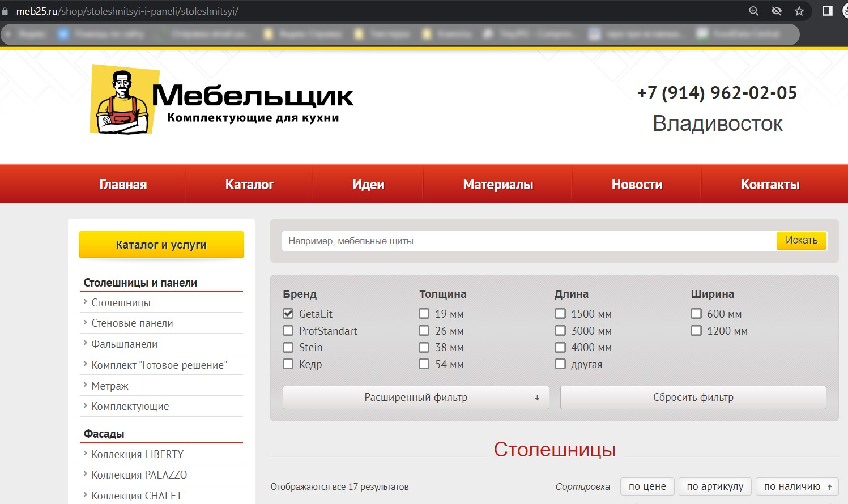Click Сбросить фильтр to reset filters

(x=692, y=397)
